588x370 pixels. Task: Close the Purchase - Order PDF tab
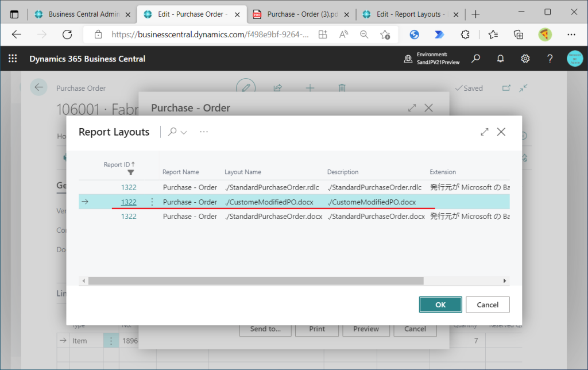tap(346, 14)
